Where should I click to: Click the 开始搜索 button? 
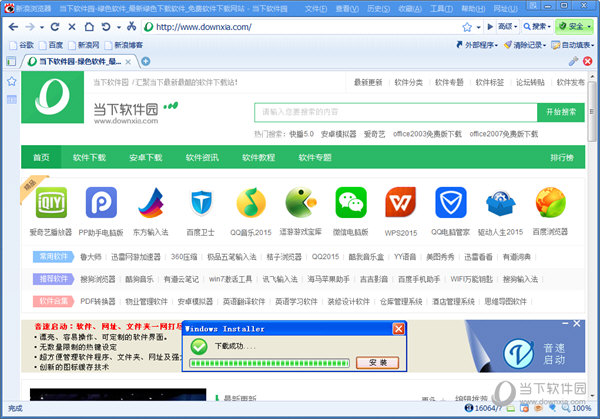point(561,112)
